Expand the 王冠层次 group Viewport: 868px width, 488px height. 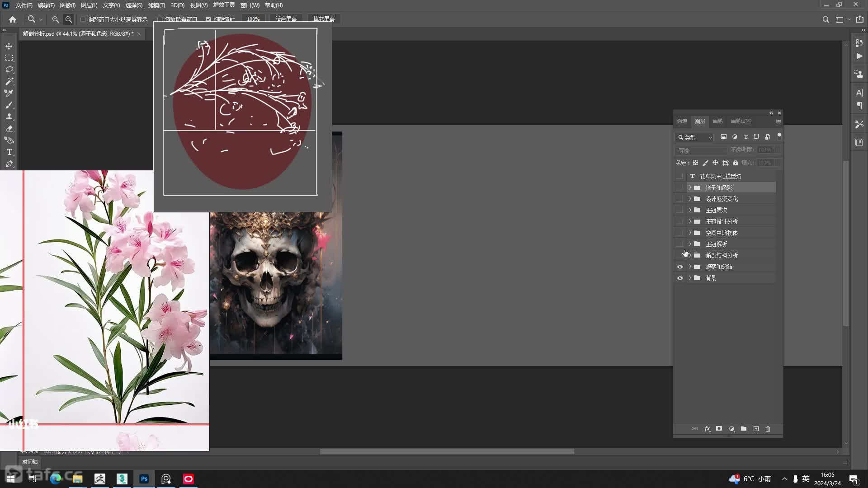(x=690, y=210)
